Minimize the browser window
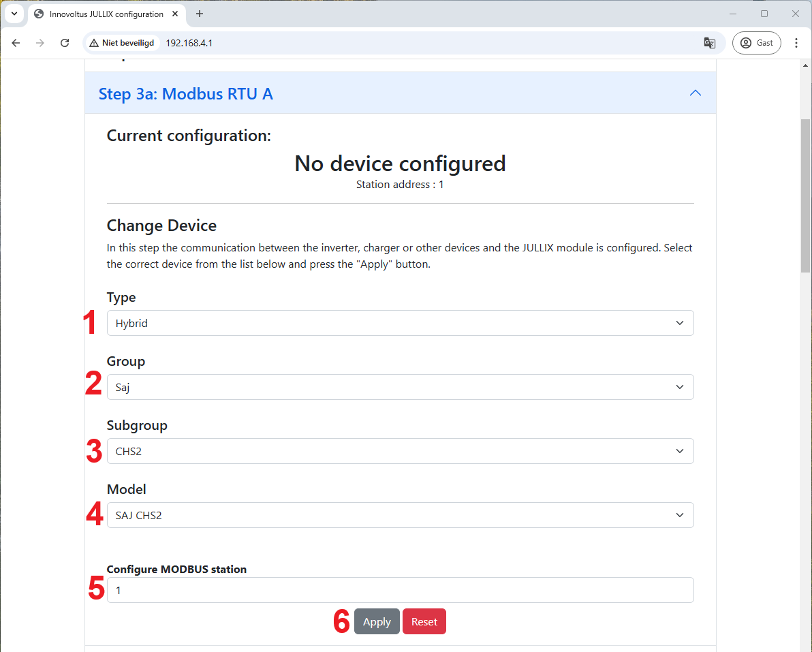This screenshot has width=812, height=652. (x=733, y=14)
